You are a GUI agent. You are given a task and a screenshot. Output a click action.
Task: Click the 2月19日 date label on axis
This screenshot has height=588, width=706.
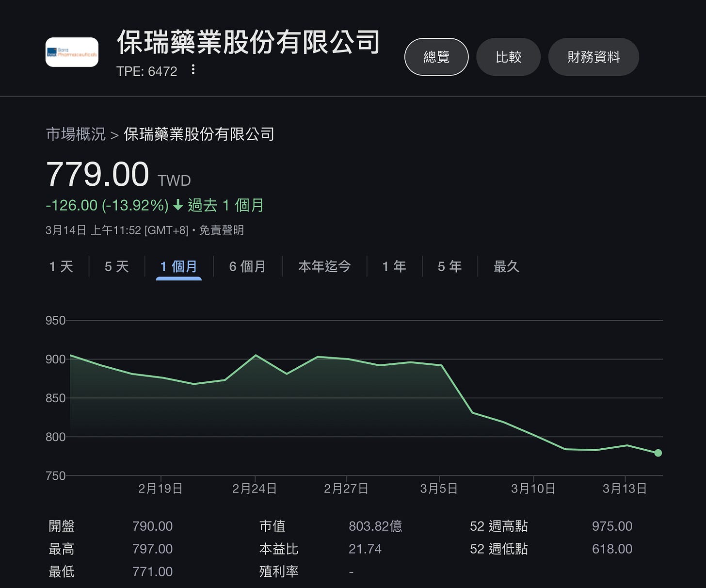point(160,489)
